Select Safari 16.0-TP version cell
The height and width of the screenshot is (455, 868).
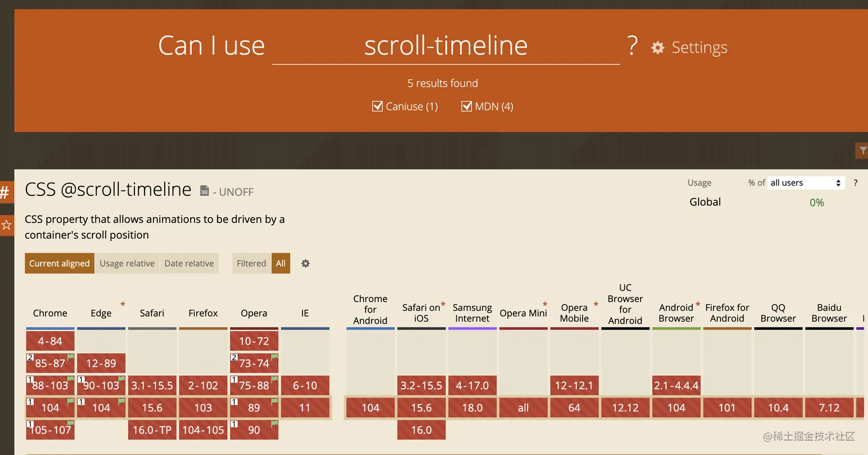pos(152,430)
